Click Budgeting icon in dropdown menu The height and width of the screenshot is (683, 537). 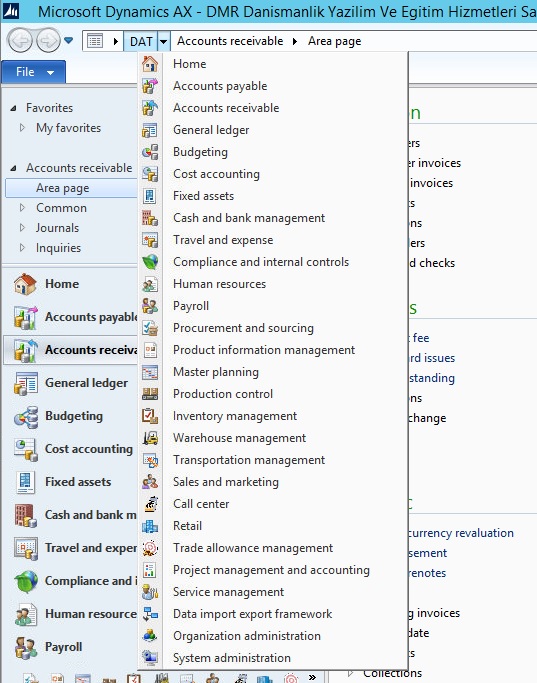(150, 152)
